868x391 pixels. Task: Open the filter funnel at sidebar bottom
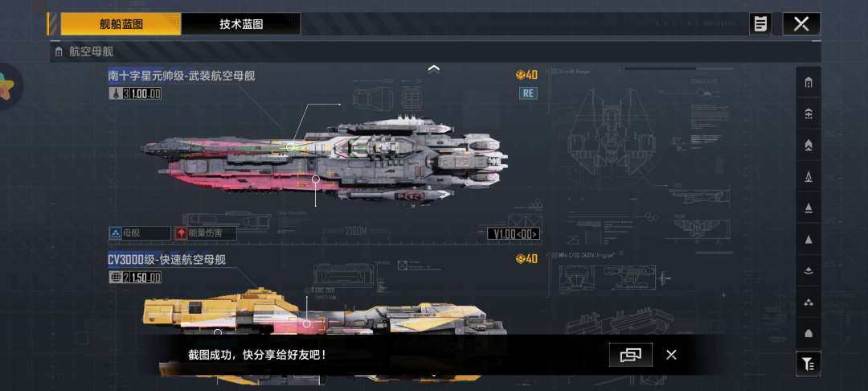click(809, 364)
